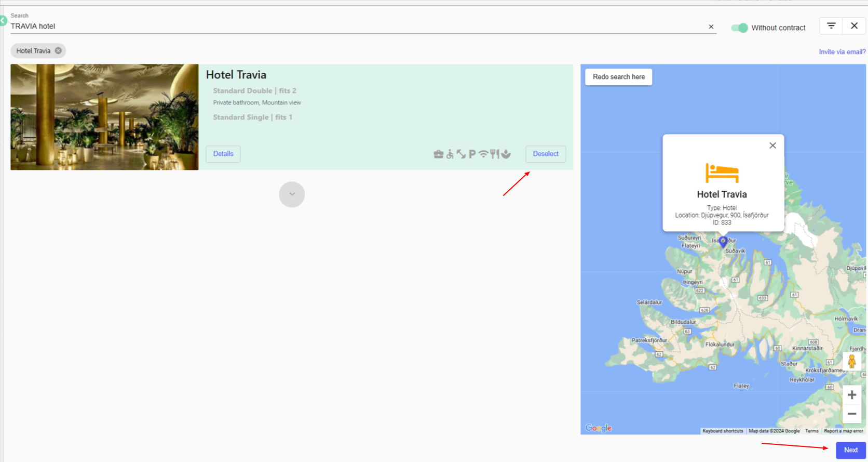Screen dimensions: 868x462
Task: Click the Hólmavík label on the map
Action: point(846,319)
